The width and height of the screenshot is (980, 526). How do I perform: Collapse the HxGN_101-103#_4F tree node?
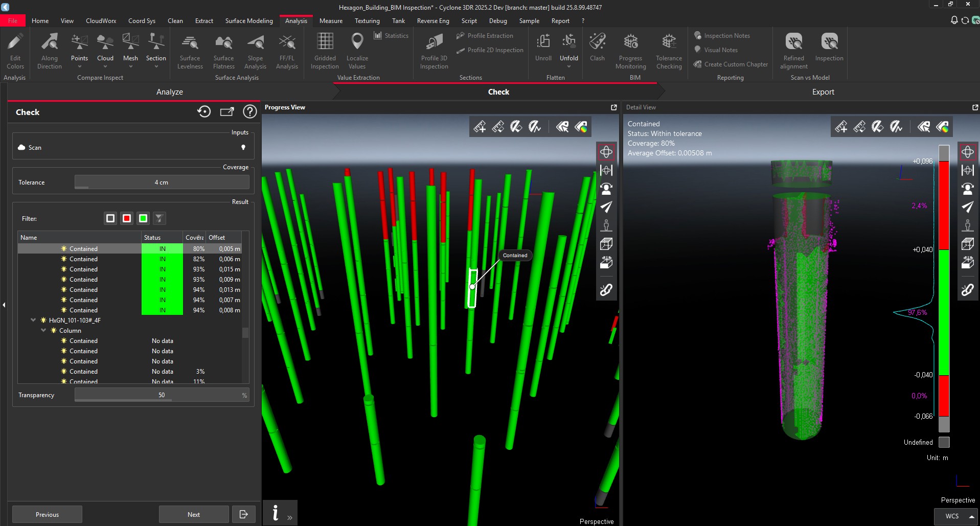point(33,320)
